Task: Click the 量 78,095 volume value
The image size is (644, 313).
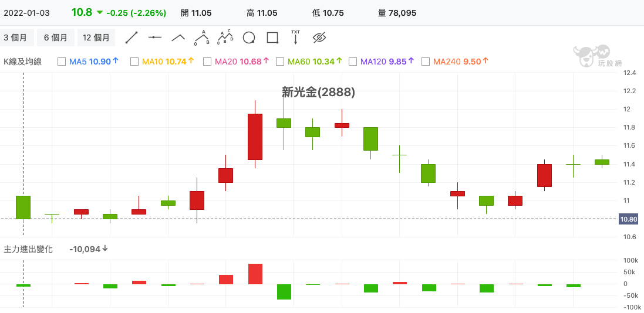Action: (397, 13)
